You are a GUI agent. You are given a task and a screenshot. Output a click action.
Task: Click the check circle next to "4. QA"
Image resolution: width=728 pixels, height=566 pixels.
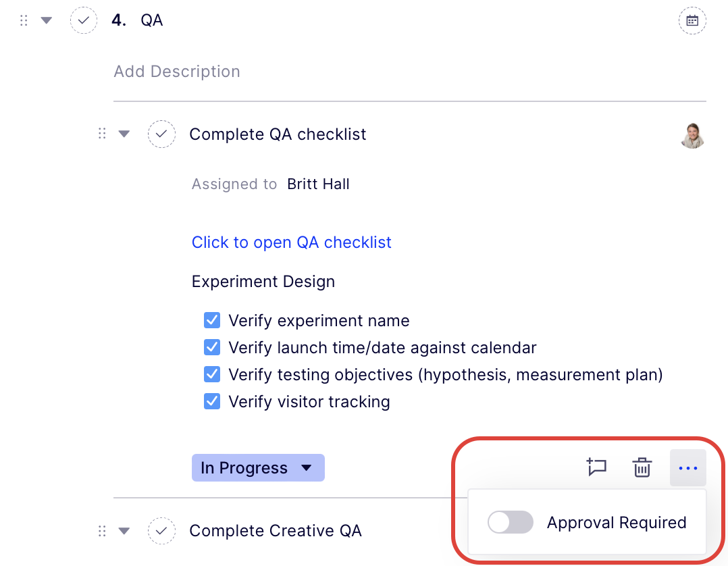tap(83, 20)
